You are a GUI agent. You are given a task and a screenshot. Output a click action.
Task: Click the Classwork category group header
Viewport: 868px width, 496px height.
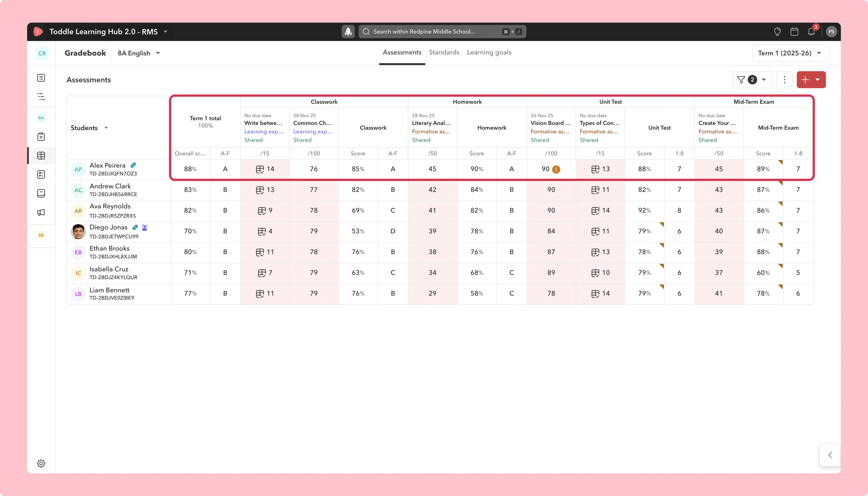[324, 102]
